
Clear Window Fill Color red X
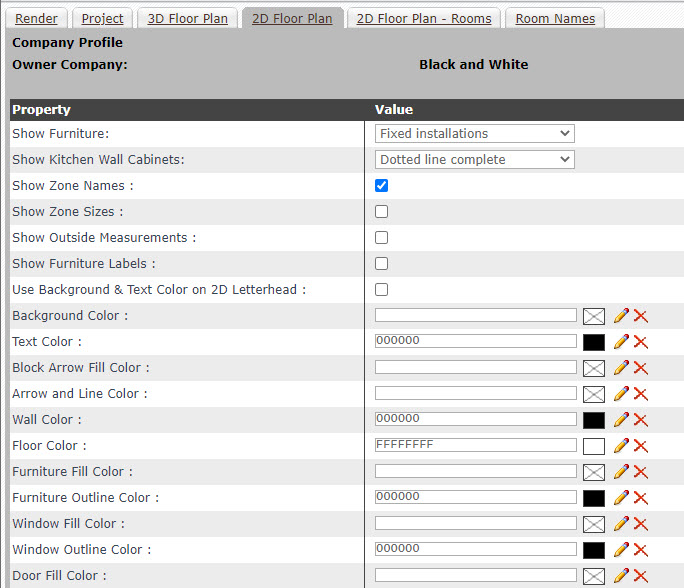click(x=640, y=523)
